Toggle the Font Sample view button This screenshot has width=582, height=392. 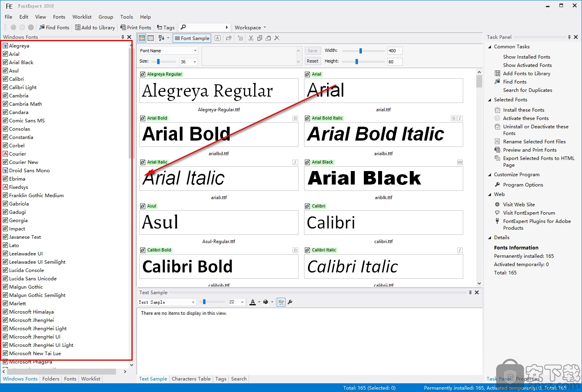[x=192, y=38]
